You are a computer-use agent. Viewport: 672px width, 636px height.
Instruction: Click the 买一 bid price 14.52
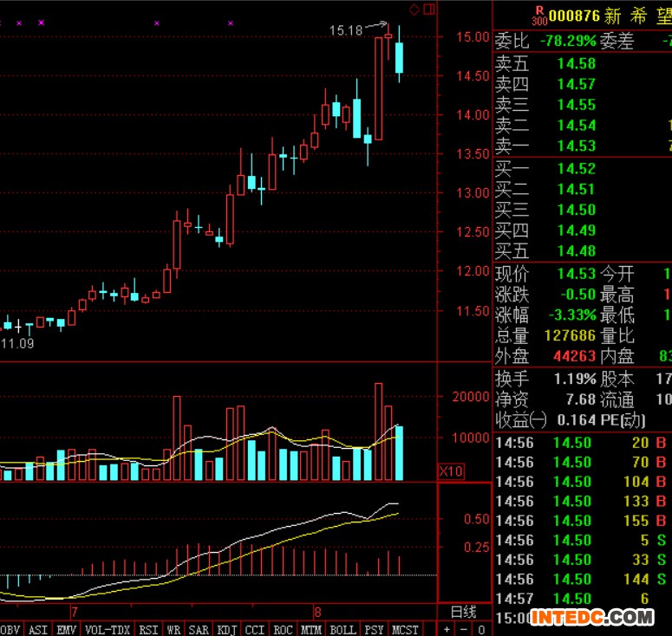tap(576, 168)
